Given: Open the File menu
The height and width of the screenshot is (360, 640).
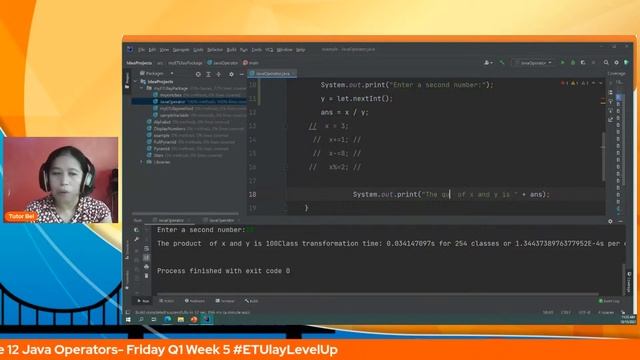Looking at the screenshot, I should click(x=141, y=49).
